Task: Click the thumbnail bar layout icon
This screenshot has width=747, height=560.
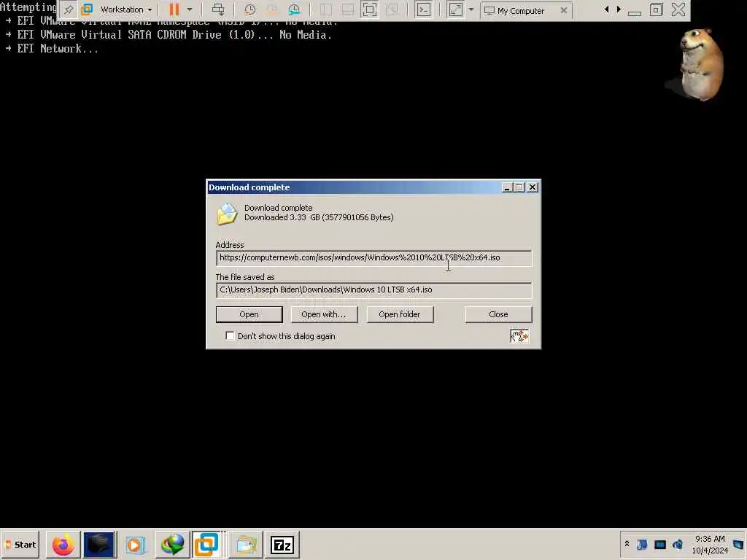Action: click(x=348, y=9)
